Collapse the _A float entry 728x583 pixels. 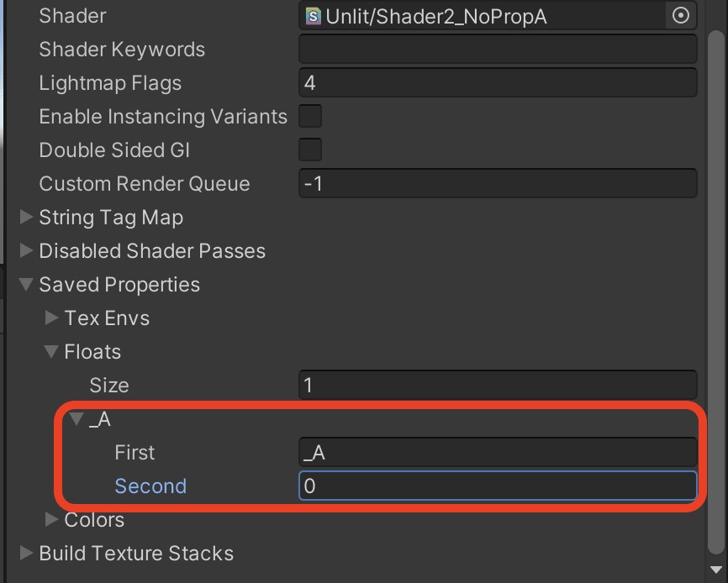click(x=76, y=419)
